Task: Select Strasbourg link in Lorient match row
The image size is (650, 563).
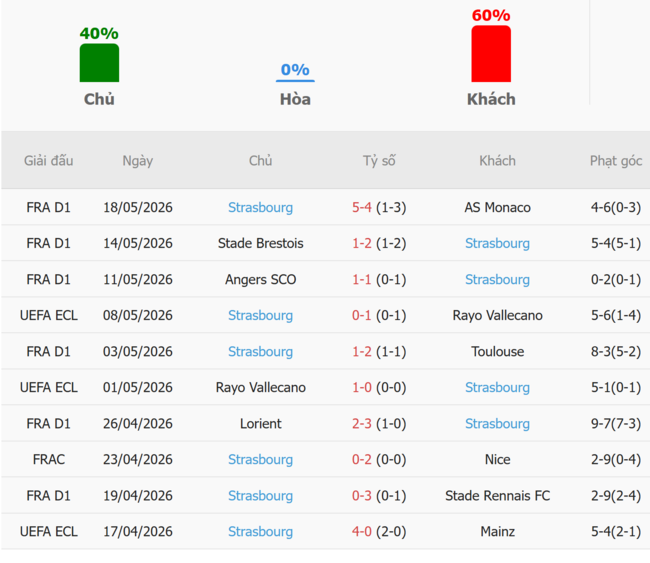Action: (497, 424)
